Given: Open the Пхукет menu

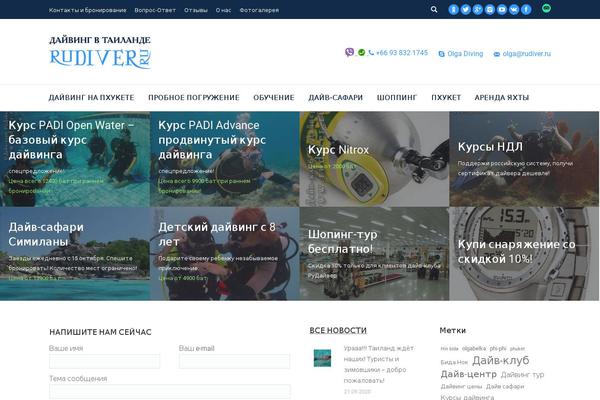Looking at the screenshot, I should pos(446,98).
